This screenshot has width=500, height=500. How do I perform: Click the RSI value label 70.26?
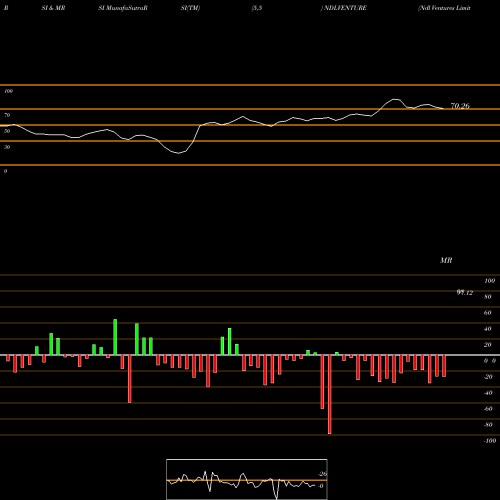[x=460, y=106]
